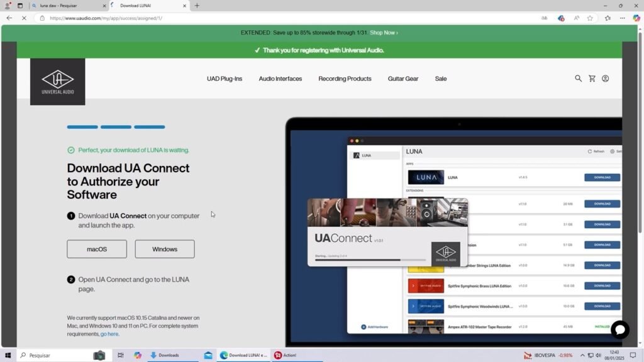Screen dimensions: 644x362
Task: Open the Guitar Gear menu
Action: click(403, 79)
